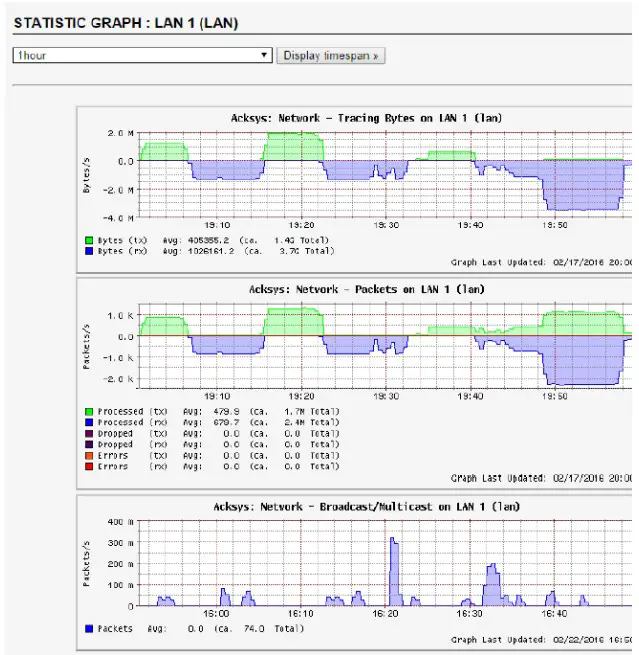Click orange Errors (tx) legend swatch
Viewport: 639px width, 655px height.
point(89,455)
